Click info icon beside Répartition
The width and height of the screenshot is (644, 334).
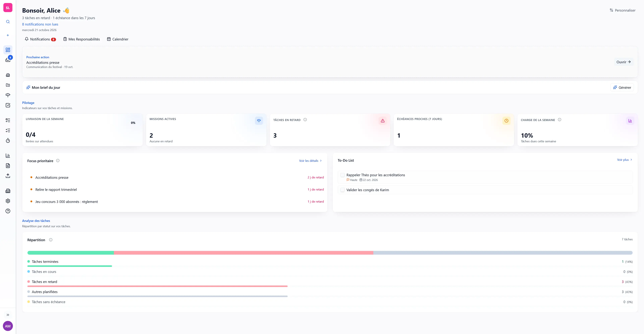click(x=51, y=240)
